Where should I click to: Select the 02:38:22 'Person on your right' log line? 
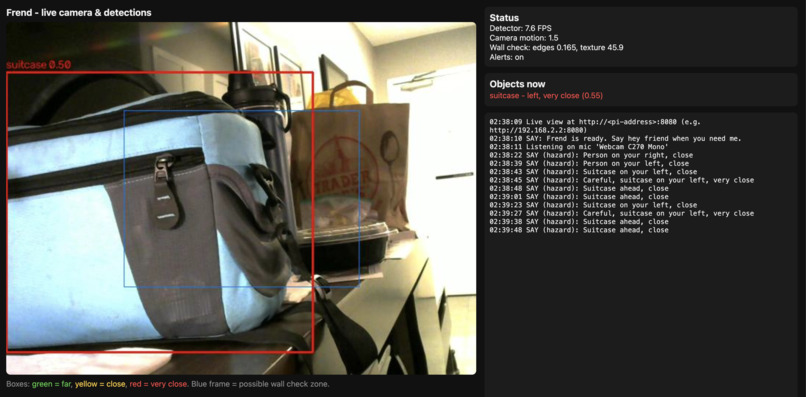tap(591, 155)
